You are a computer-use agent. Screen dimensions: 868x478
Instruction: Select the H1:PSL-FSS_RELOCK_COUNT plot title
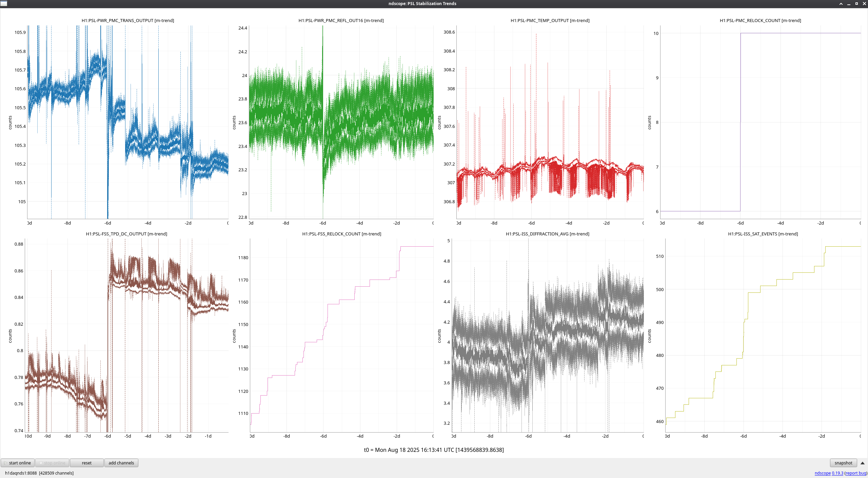(342, 234)
